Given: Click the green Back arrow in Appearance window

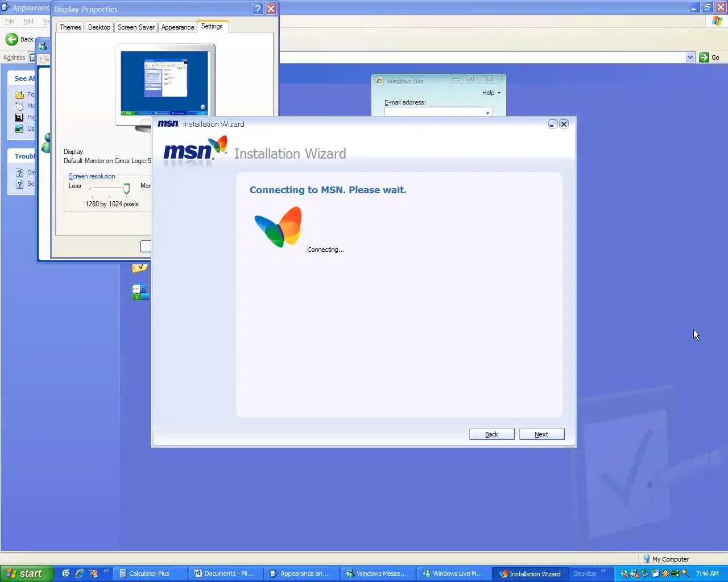Looking at the screenshot, I should (x=11, y=39).
